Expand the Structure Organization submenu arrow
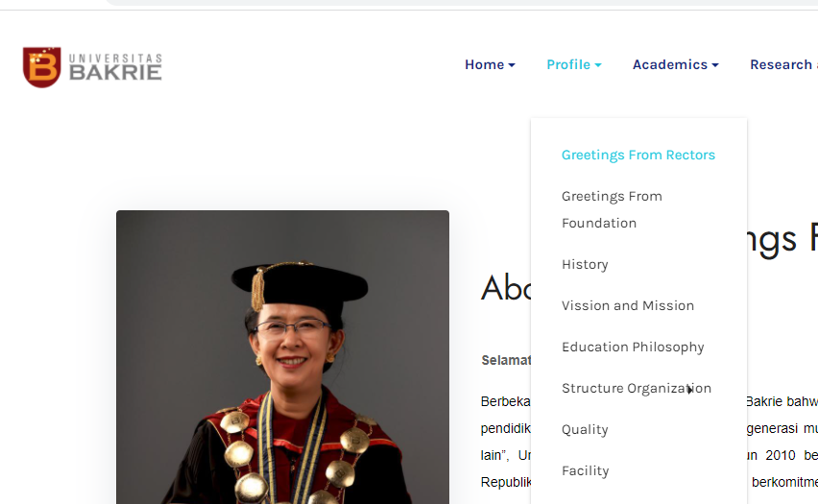Screen dimensions: 818x504 point(690,389)
